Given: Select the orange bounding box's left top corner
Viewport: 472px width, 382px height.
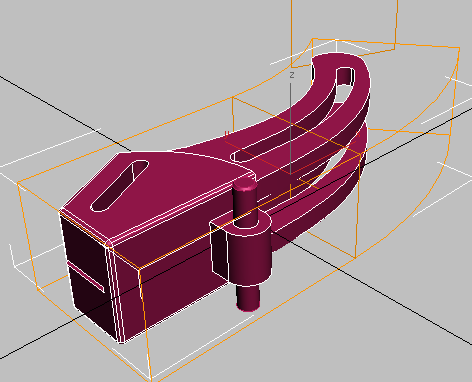Looking at the screenshot, I should click(x=17, y=183).
